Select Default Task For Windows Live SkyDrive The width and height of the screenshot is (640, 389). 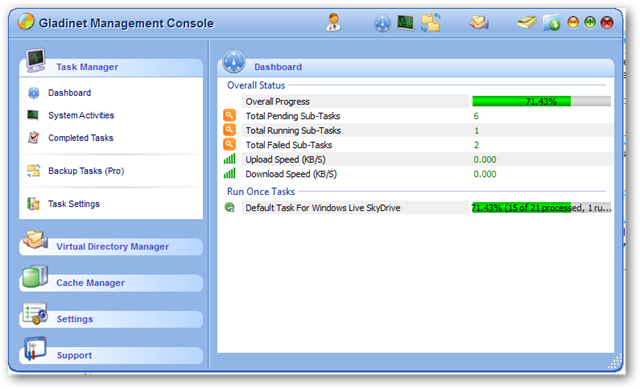(x=322, y=208)
